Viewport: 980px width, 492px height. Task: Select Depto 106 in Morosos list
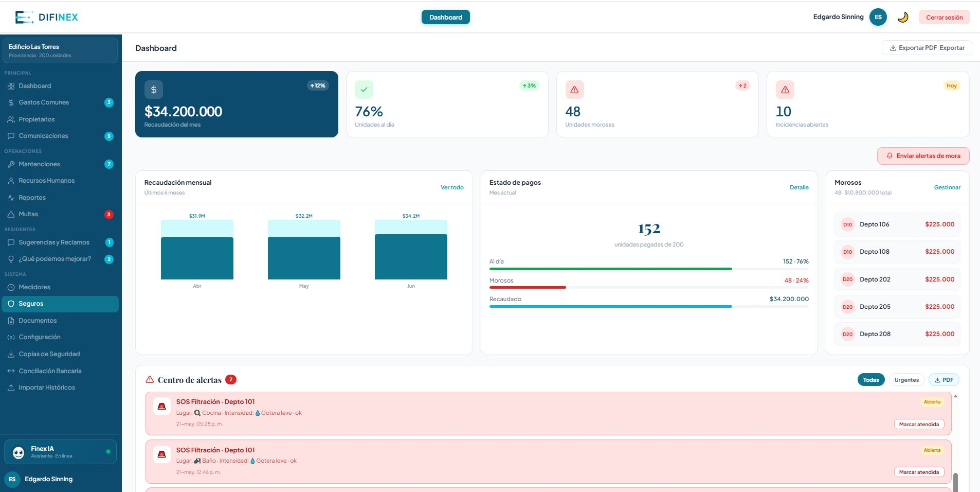[x=897, y=224]
